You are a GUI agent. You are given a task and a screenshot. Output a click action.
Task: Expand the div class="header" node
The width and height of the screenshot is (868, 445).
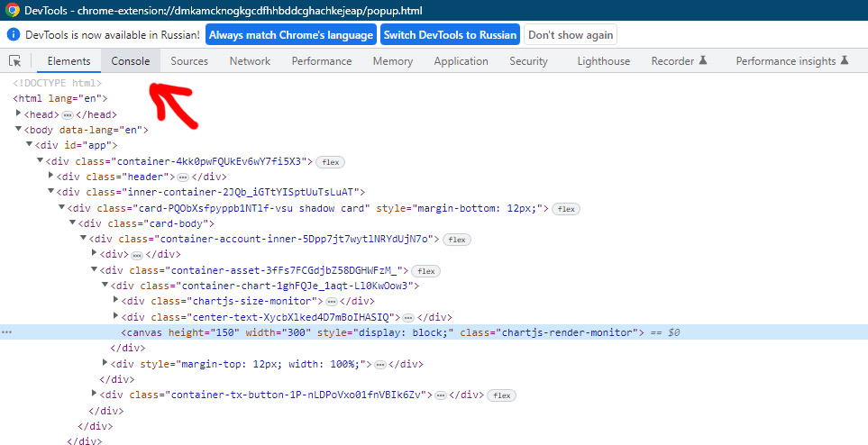tap(51, 176)
